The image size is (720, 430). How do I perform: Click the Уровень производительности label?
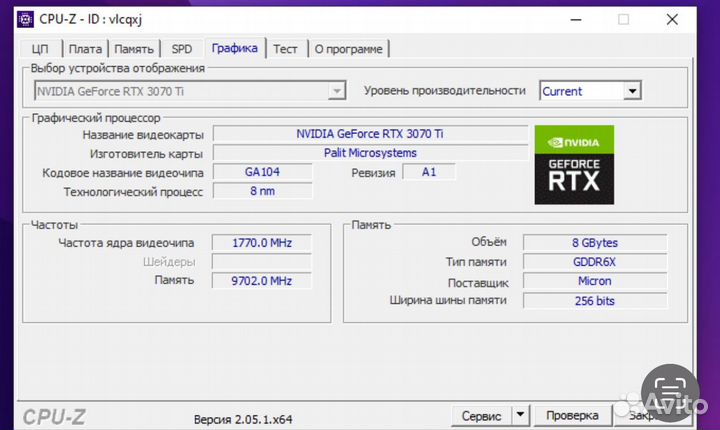tap(444, 91)
